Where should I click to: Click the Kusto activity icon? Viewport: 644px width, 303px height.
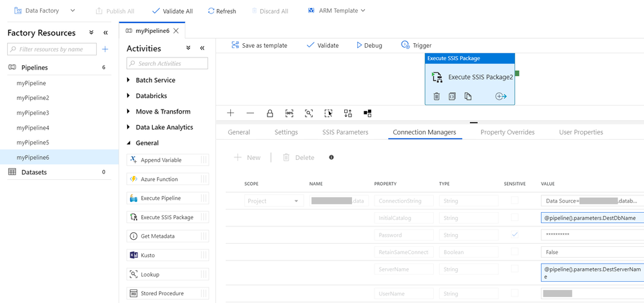click(x=133, y=255)
